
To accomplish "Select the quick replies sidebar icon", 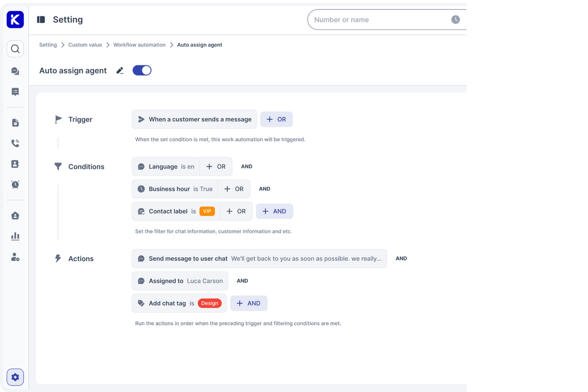I will click(15, 91).
